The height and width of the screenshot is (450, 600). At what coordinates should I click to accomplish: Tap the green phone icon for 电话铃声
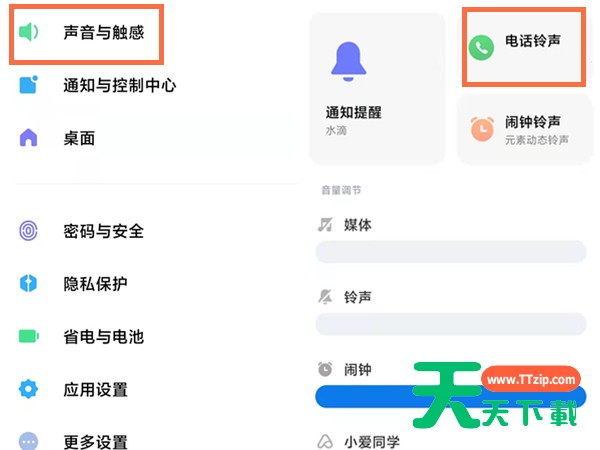click(x=481, y=48)
